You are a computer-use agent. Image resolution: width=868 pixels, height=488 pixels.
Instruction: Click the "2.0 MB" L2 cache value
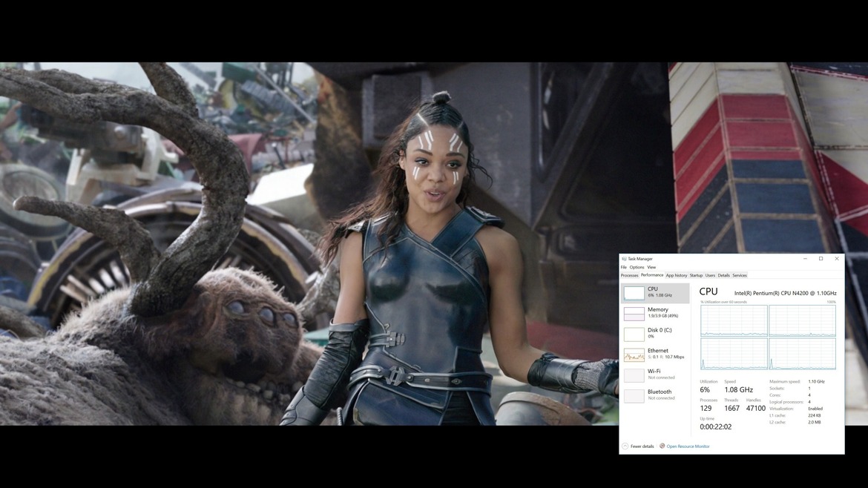point(815,422)
